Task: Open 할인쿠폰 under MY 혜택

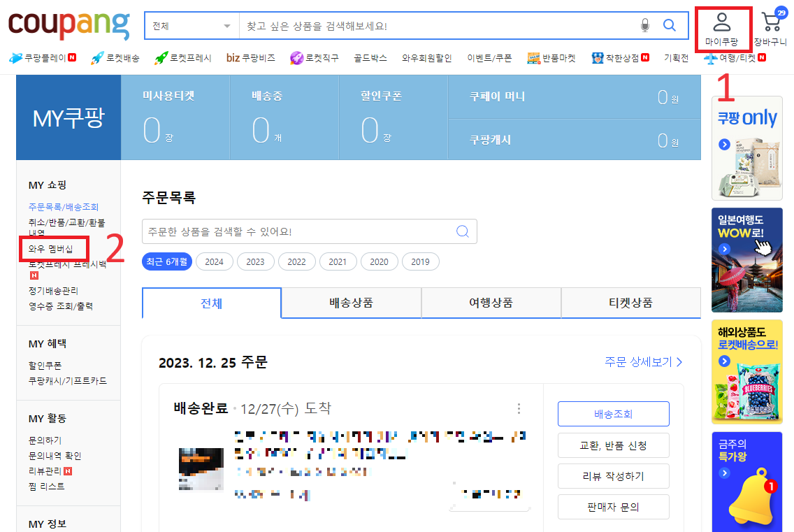Action: tap(45, 366)
